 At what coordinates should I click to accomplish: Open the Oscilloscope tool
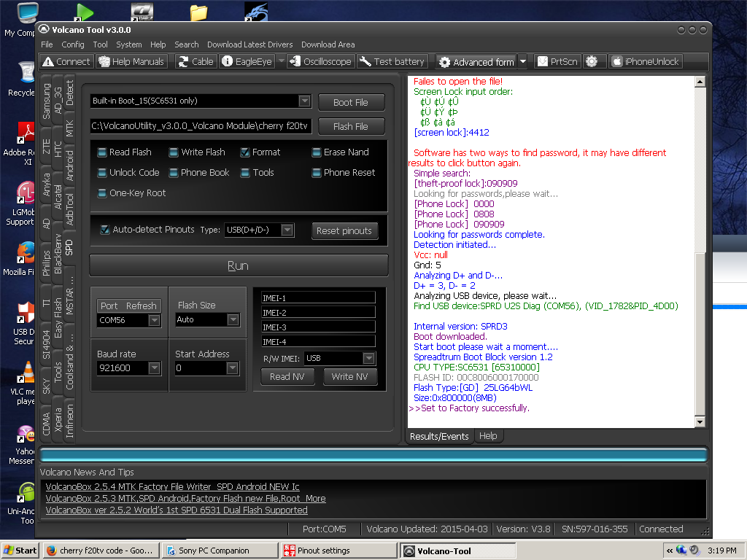coord(320,62)
